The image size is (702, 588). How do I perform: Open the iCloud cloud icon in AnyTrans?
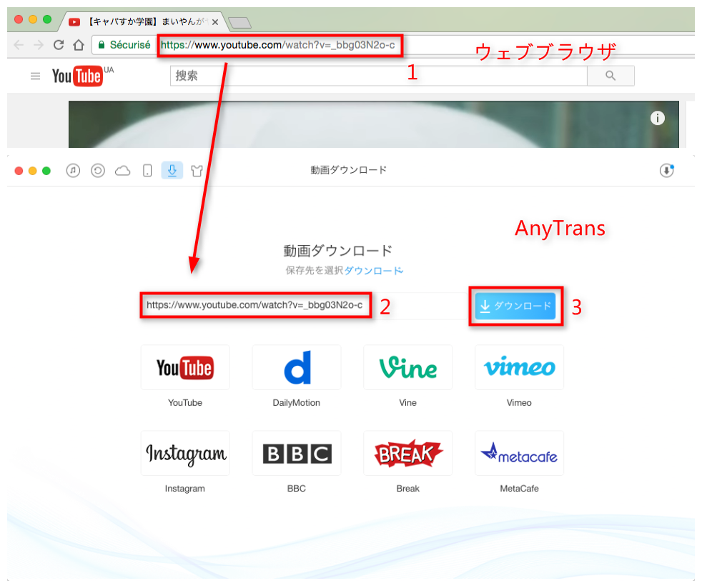coord(123,171)
